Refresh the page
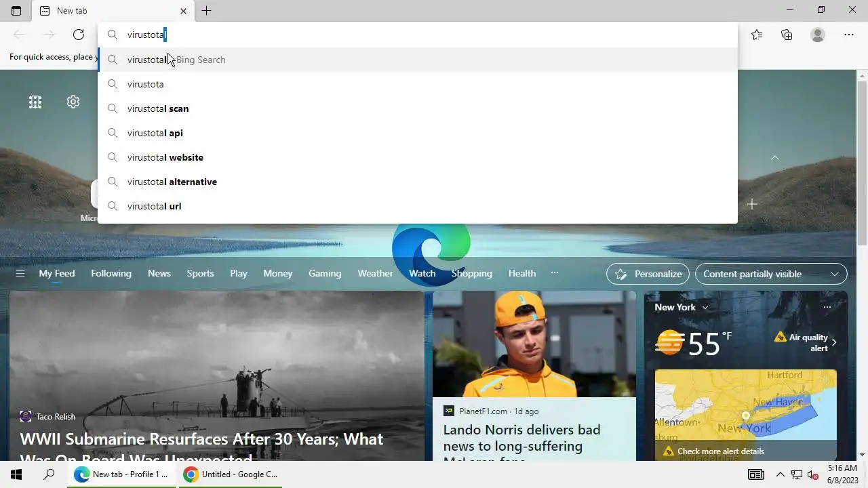Viewport: 868px width, 488px height. [79, 35]
